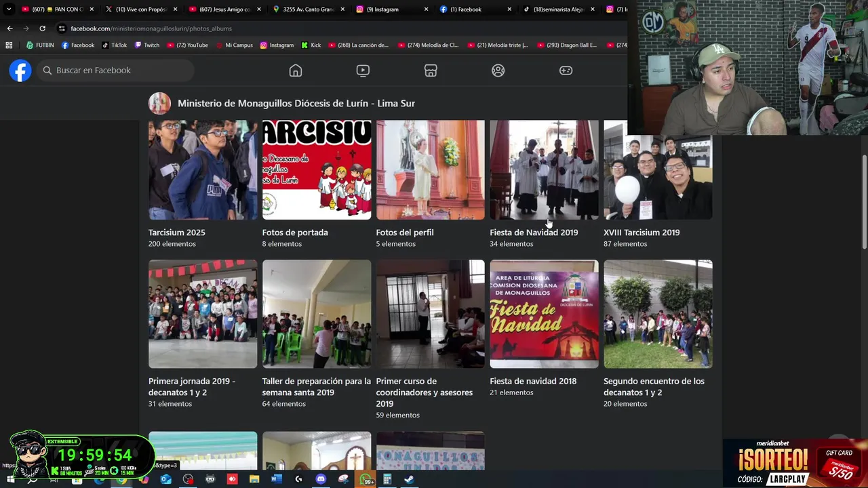Open the Twitch bookmark
The width and height of the screenshot is (868, 488).
(x=147, y=45)
